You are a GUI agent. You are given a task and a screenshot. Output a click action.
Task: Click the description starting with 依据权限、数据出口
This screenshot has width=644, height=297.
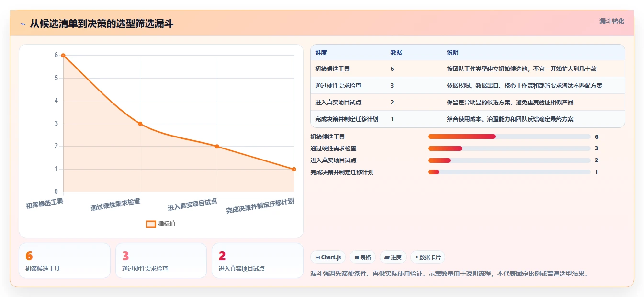pos(524,86)
